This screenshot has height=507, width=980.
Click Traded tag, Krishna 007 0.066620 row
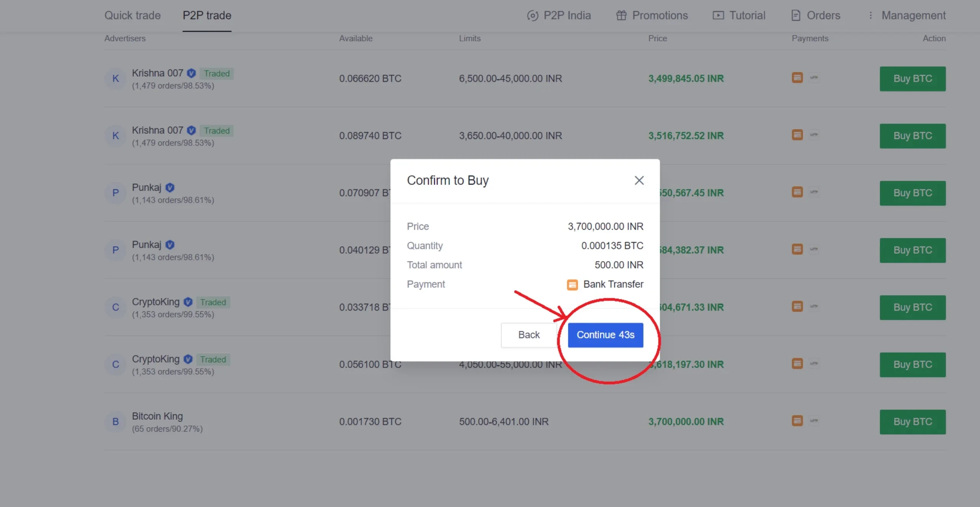tap(217, 74)
